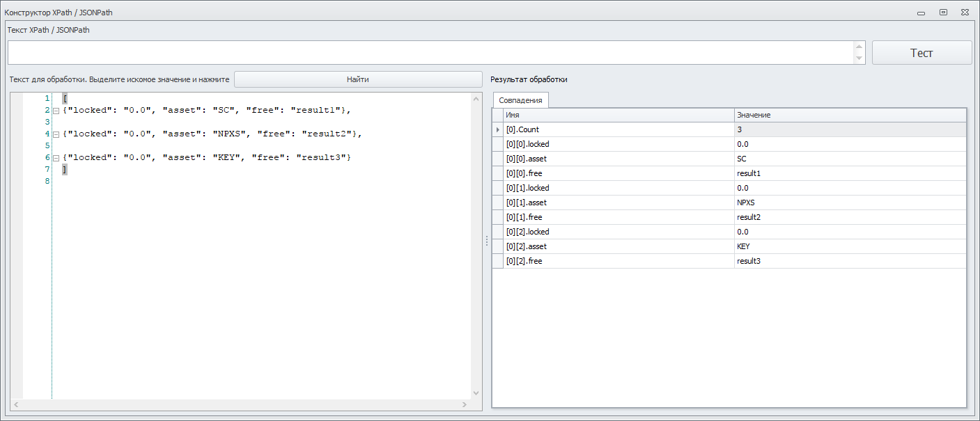Screen dimensions: 980x421
Task: Select the [0].Count row
Action: [x=619, y=129]
